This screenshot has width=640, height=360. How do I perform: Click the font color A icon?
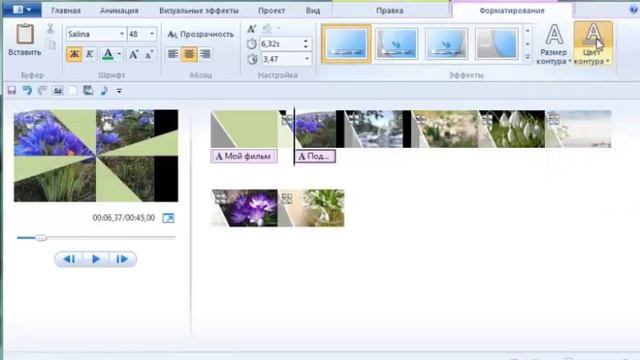point(107,54)
